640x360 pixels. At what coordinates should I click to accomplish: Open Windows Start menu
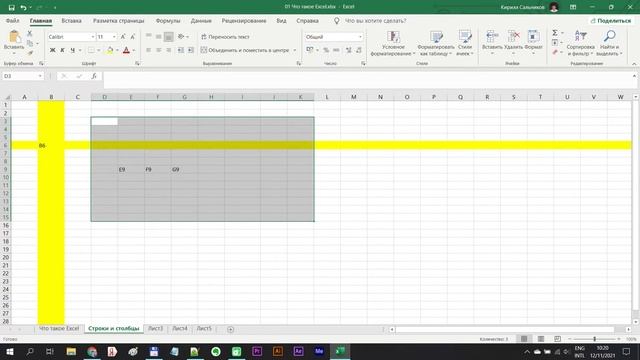coord(10,351)
